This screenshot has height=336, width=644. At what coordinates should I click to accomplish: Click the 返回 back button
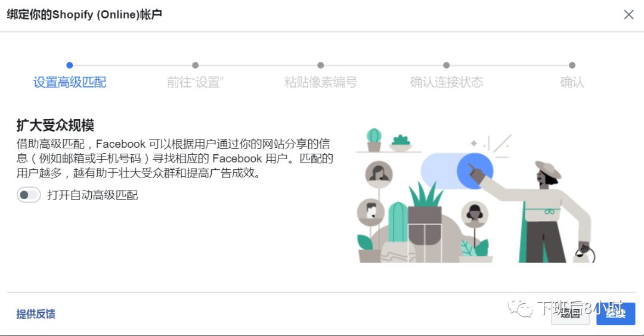click(571, 314)
